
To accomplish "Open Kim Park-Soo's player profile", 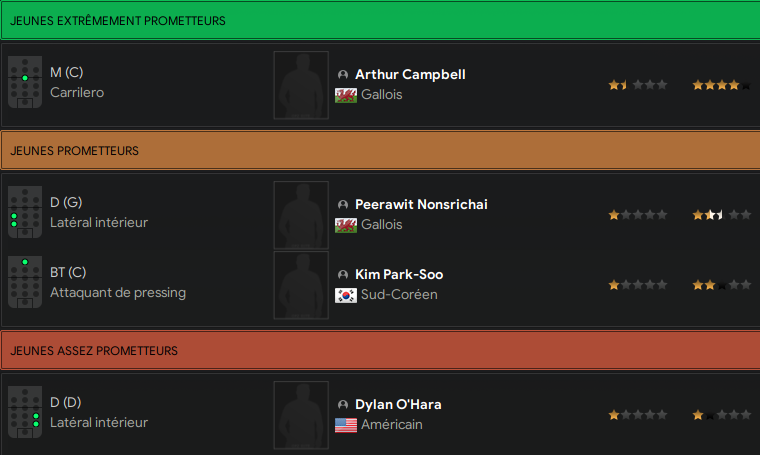I will click(399, 275).
